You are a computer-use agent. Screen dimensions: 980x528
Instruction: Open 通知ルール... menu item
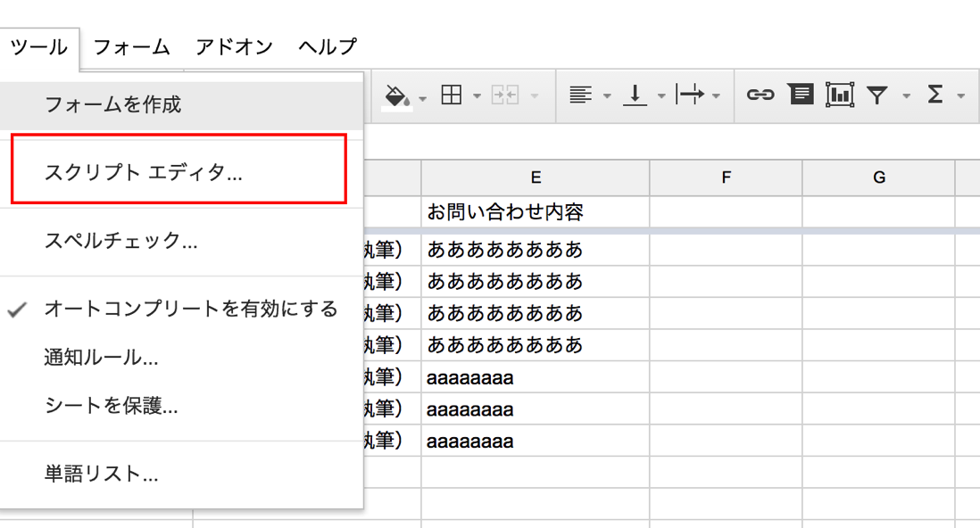[x=181, y=358]
